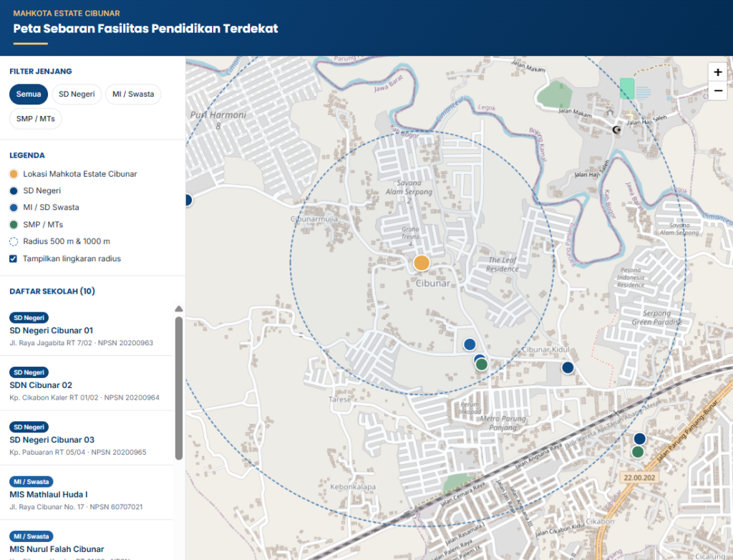Zoom in the map with plus button
Viewport: 733px width, 560px height.
(x=717, y=72)
